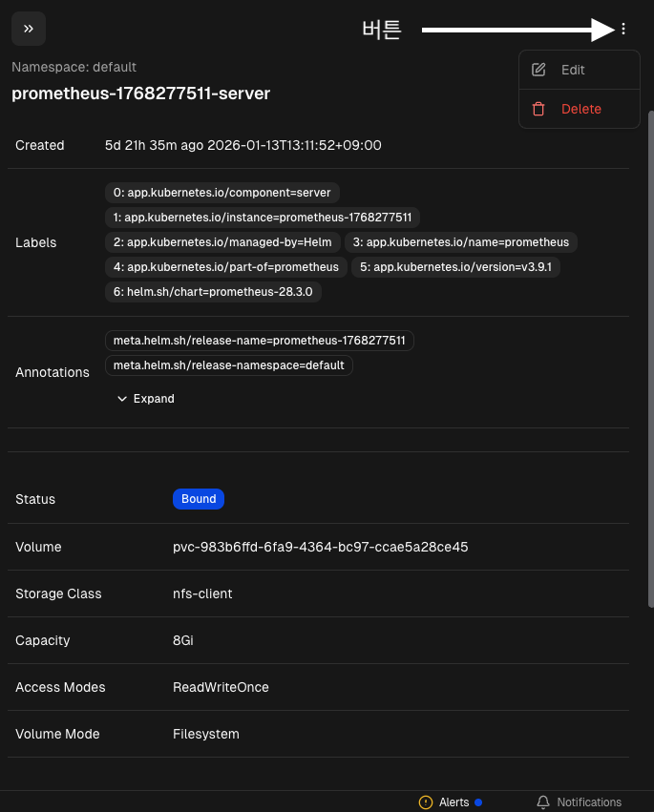
Task: Open the pvc-983b6ffd volume value
Action: (320, 548)
